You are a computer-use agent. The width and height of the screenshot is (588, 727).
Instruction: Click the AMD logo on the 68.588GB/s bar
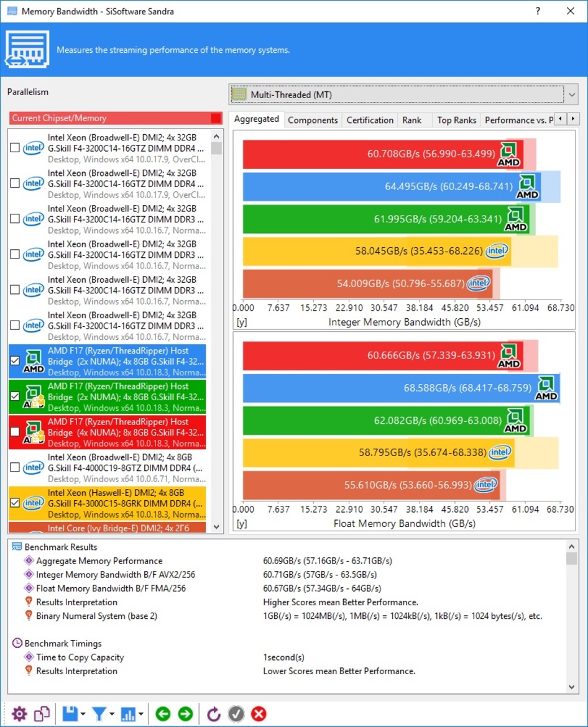point(546,388)
